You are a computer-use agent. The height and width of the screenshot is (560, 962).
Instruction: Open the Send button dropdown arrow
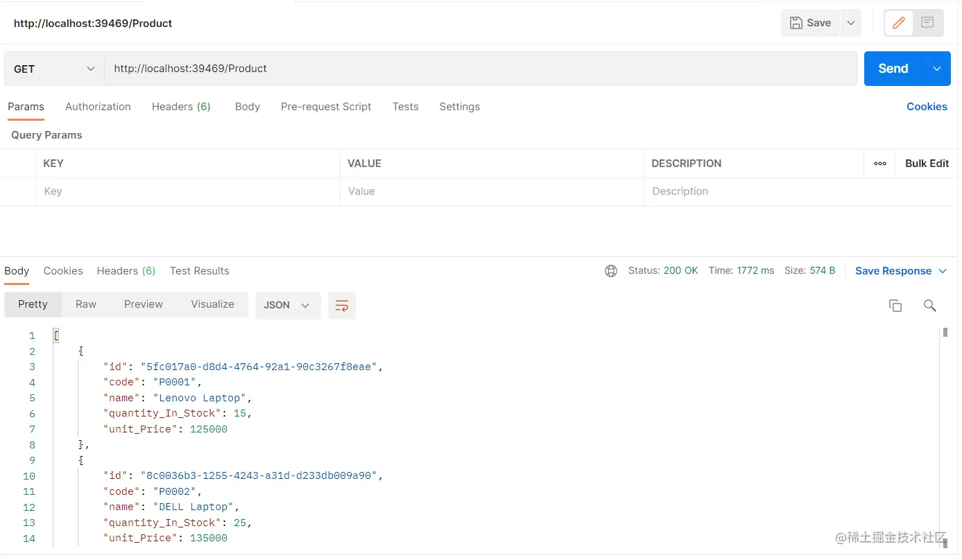937,69
